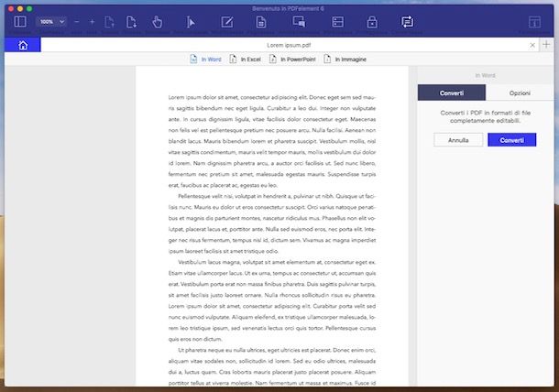Select the Lorem ipsum.pdf document tab
This screenshot has width=559, height=392.
pyautogui.click(x=289, y=45)
